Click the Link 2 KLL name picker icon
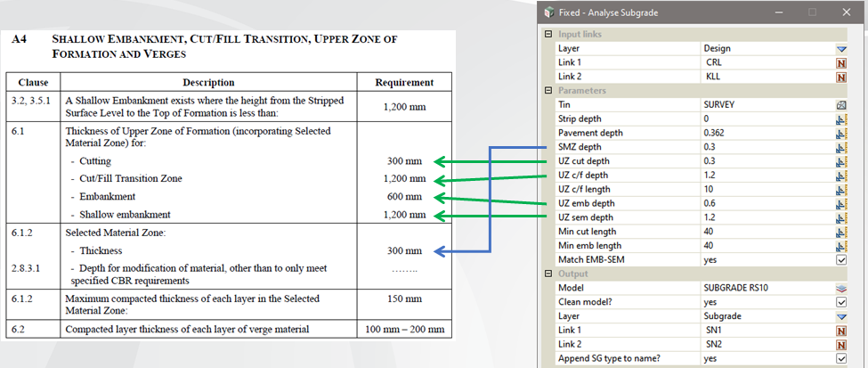 coord(840,77)
